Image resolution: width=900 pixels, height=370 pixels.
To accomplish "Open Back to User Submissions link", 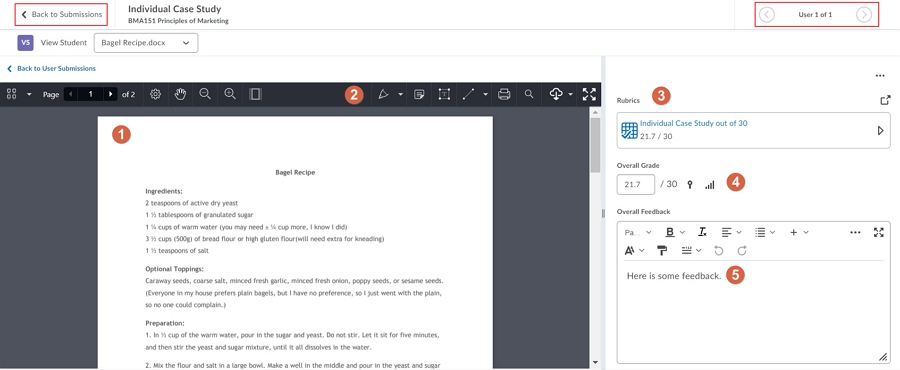I will pyautogui.click(x=51, y=68).
